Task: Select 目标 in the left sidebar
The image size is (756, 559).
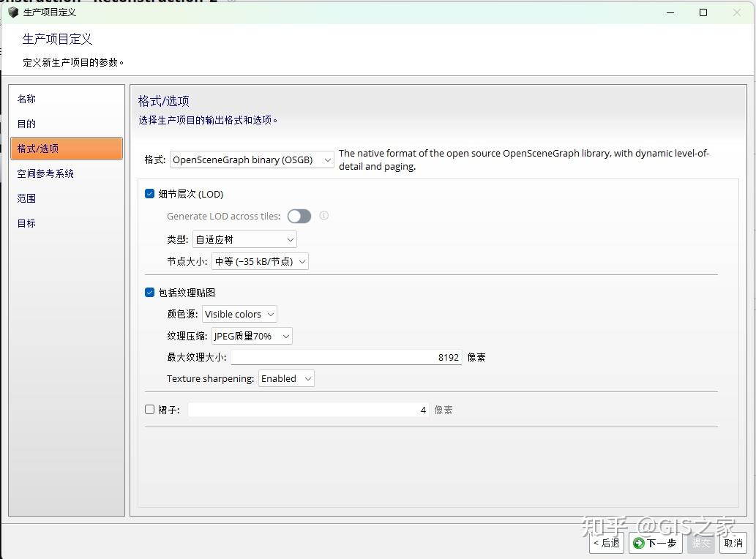Action: pos(26,223)
